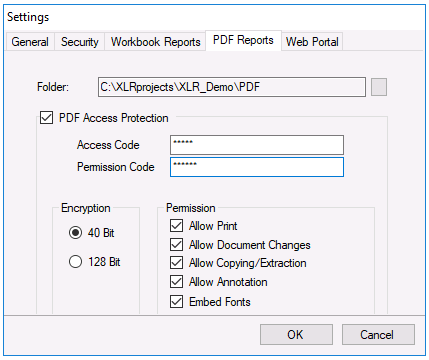Click the Permission group label

191,208
